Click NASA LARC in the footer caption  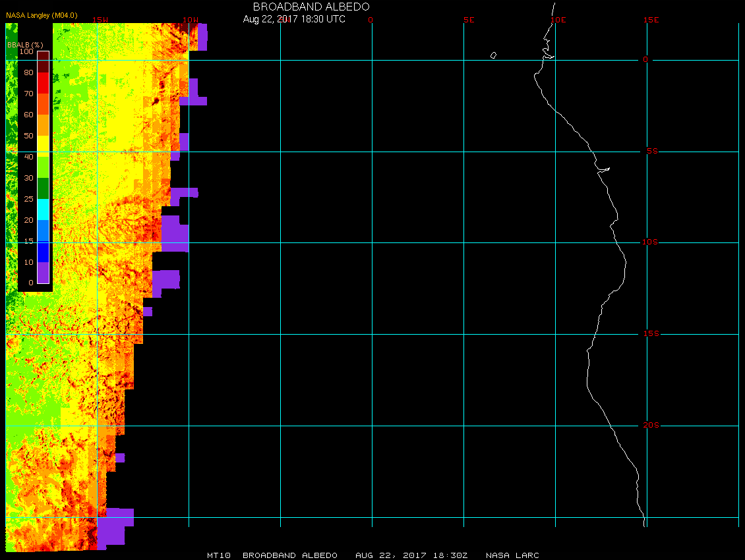click(x=512, y=555)
